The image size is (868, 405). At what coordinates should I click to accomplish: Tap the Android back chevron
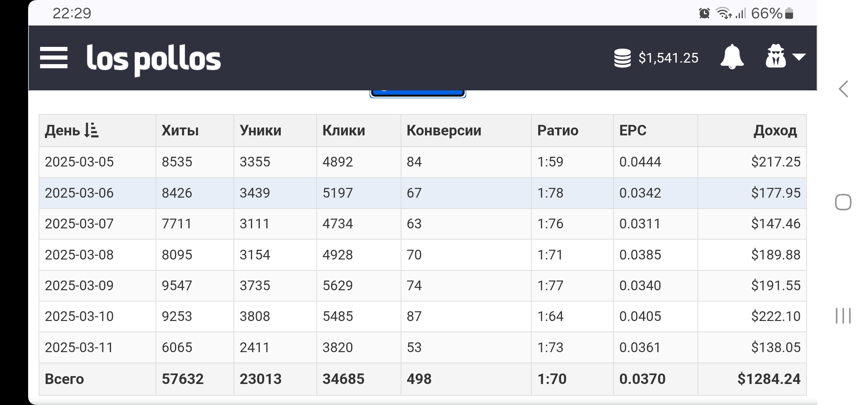point(843,89)
